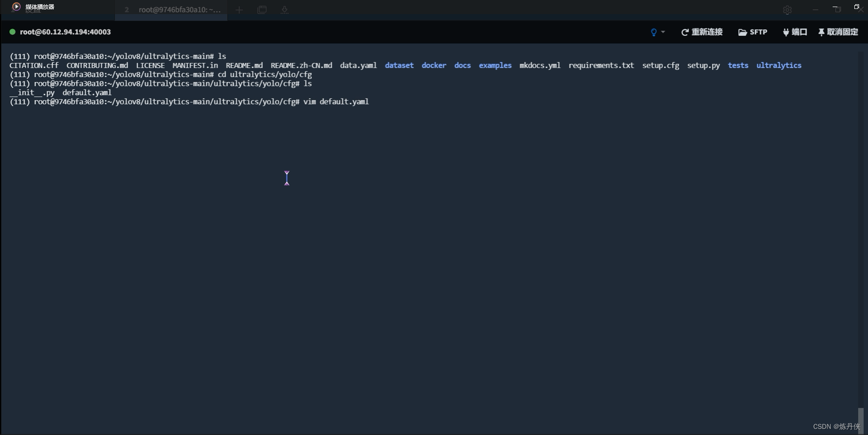Click the 重新连接 reconnect button
Viewport: 868px width, 435px height.
click(702, 32)
